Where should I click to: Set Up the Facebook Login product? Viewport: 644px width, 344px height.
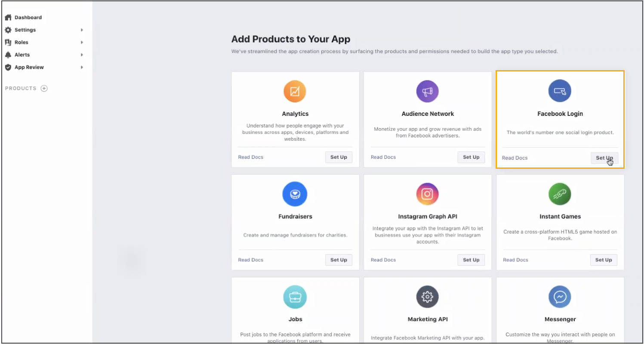(604, 158)
